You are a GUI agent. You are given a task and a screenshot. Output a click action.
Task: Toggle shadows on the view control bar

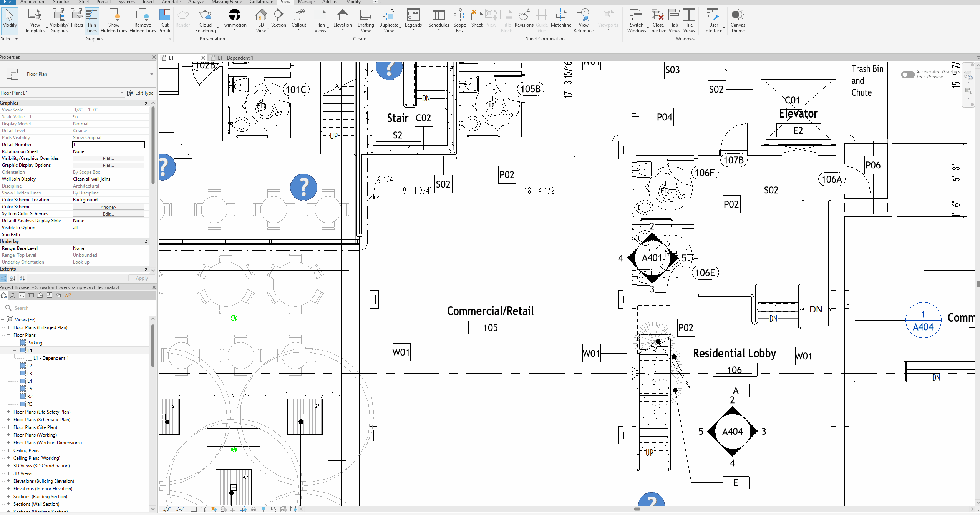[224, 509]
